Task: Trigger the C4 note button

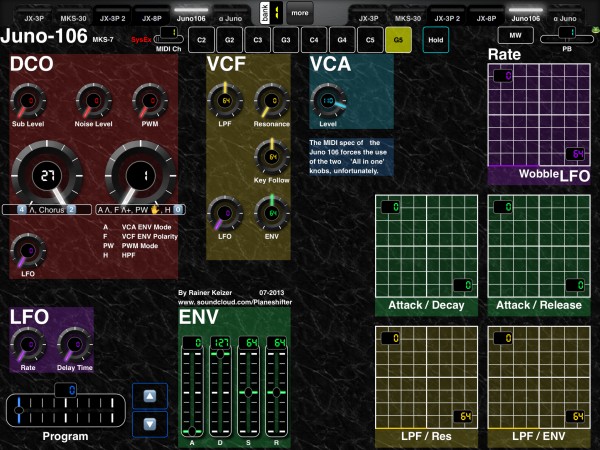Action: pos(314,40)
